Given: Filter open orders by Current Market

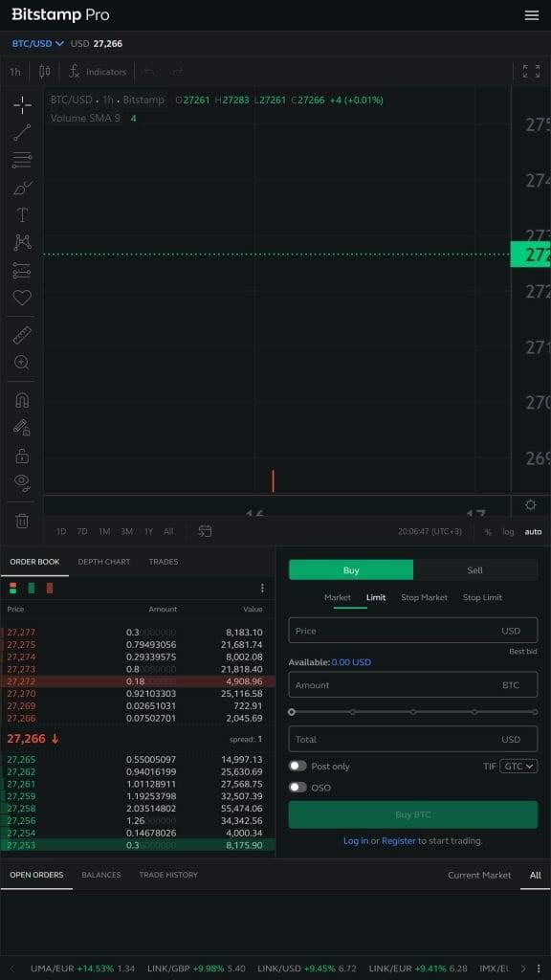Looking at the screenshot, I should coord(479,875).
